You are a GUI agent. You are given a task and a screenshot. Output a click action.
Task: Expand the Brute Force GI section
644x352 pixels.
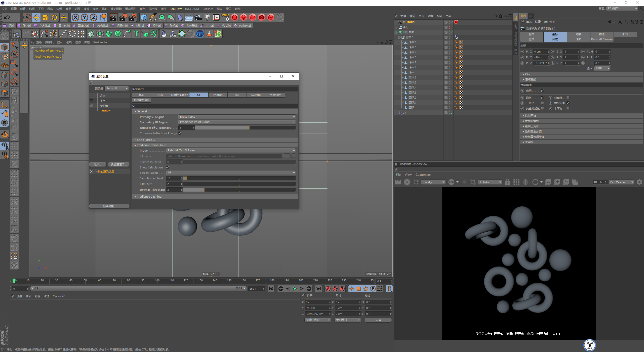coord(146,140)
